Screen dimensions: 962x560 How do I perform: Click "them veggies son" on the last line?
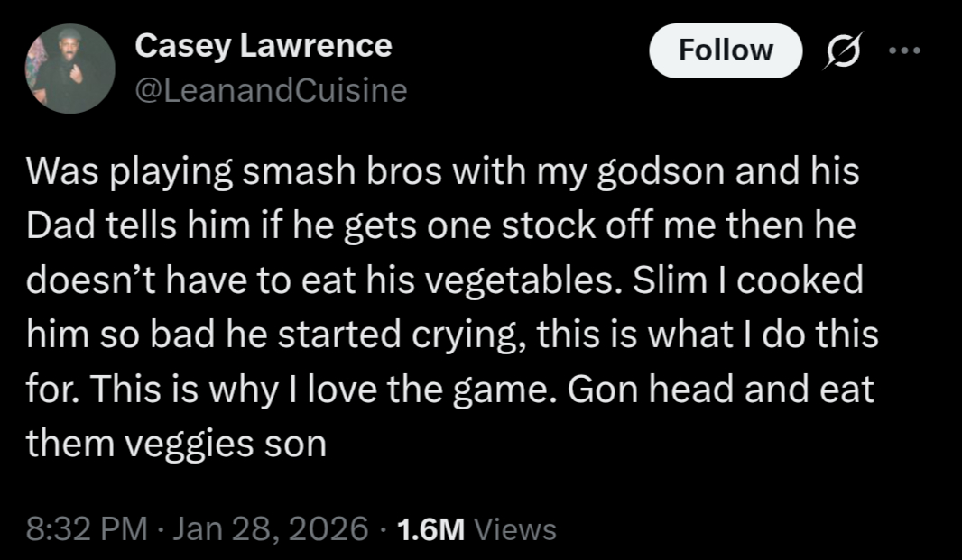(175, 444)
